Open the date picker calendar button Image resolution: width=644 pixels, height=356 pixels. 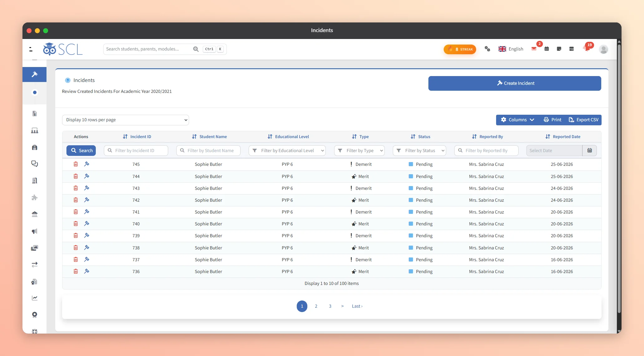(589, 151)
